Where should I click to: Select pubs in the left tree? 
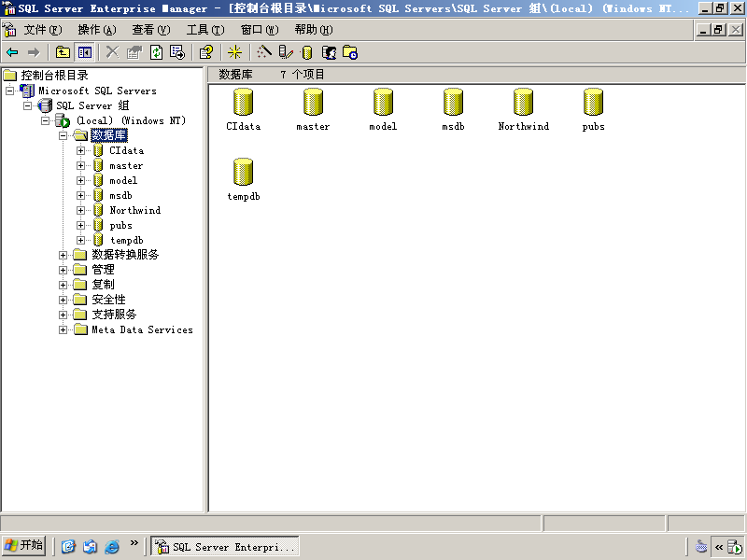click(121, 225)
